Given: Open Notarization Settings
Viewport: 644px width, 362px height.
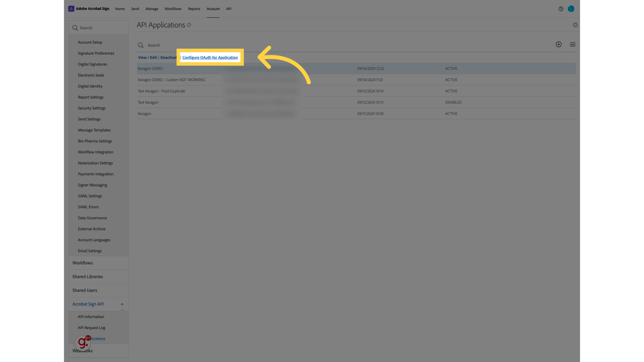Looking at the screenshot, I should tap(96, 163).
